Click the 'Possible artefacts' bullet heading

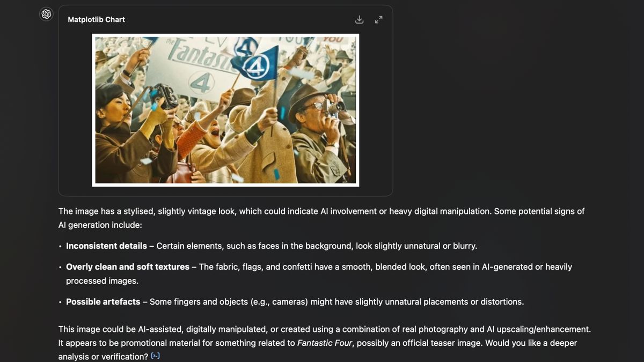point(103,301)
